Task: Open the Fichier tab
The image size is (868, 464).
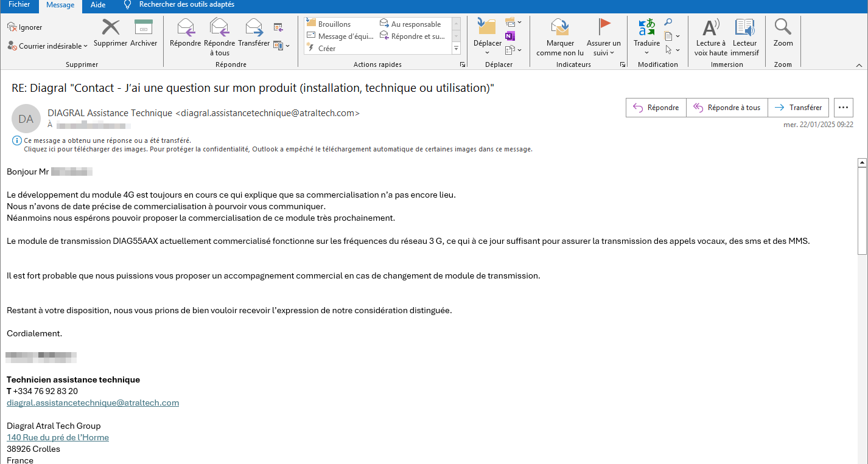Action: tap(19, 5)
